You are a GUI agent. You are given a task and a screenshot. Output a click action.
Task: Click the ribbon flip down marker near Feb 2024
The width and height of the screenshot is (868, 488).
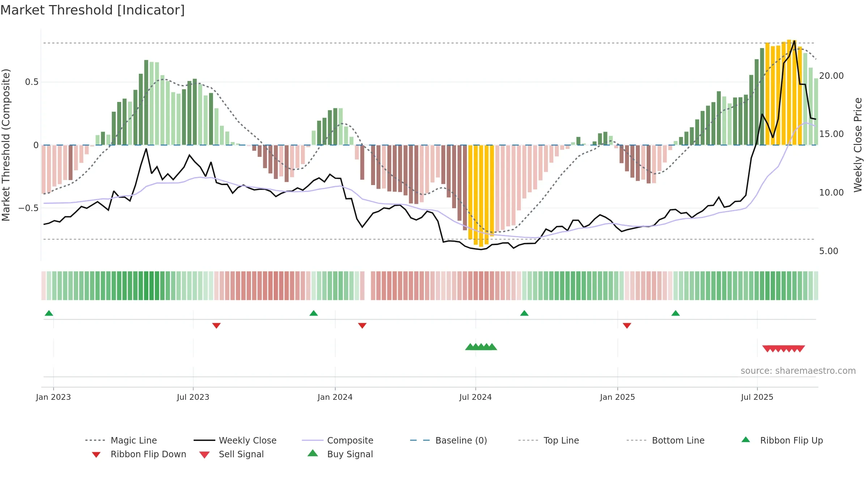(x=362, y=326)
